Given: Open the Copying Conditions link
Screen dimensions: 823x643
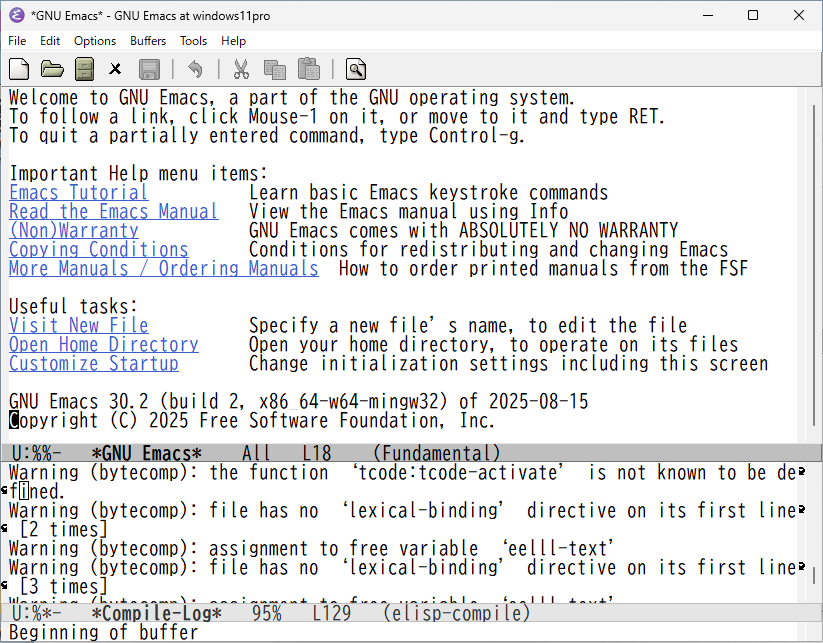Looking at the screenshot, I should click(99, 249).
